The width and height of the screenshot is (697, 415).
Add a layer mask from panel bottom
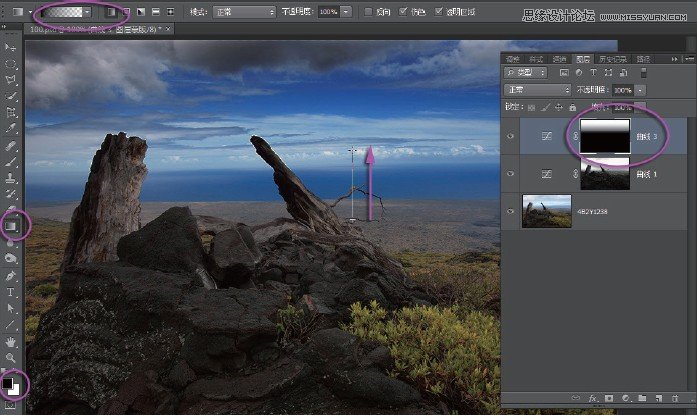coord(609,398)
